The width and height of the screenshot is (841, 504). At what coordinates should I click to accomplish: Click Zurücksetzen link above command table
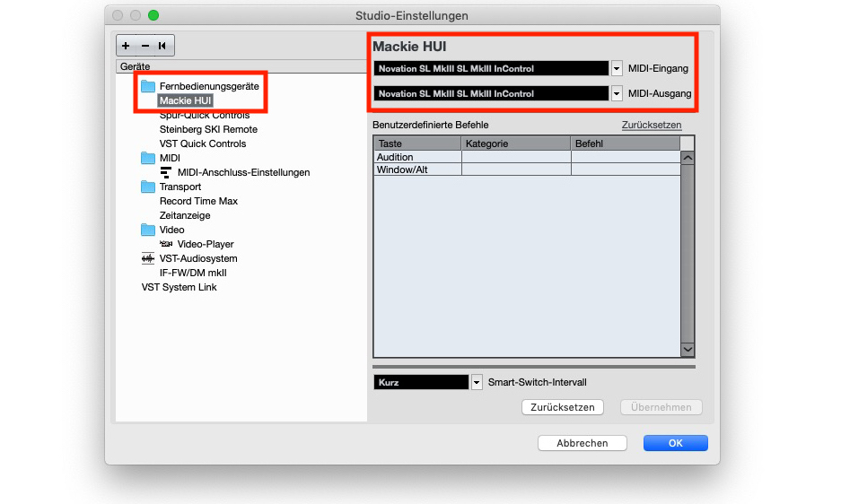(651, 125)
